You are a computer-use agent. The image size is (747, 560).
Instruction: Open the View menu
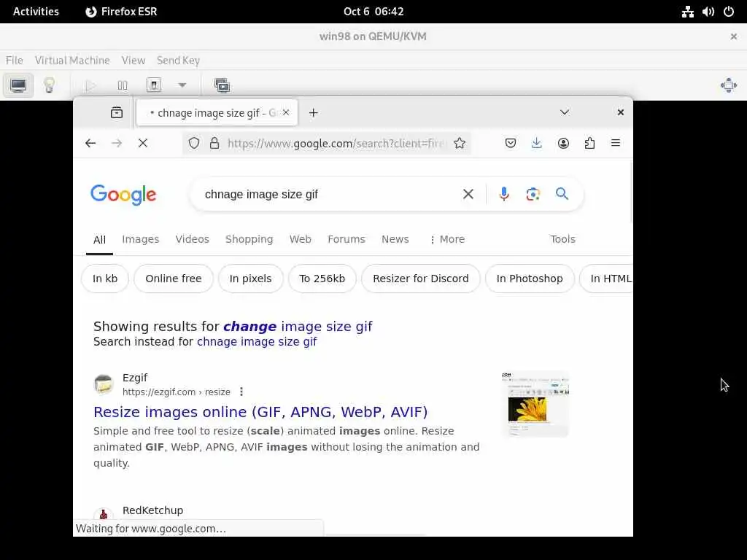(133, 61)
